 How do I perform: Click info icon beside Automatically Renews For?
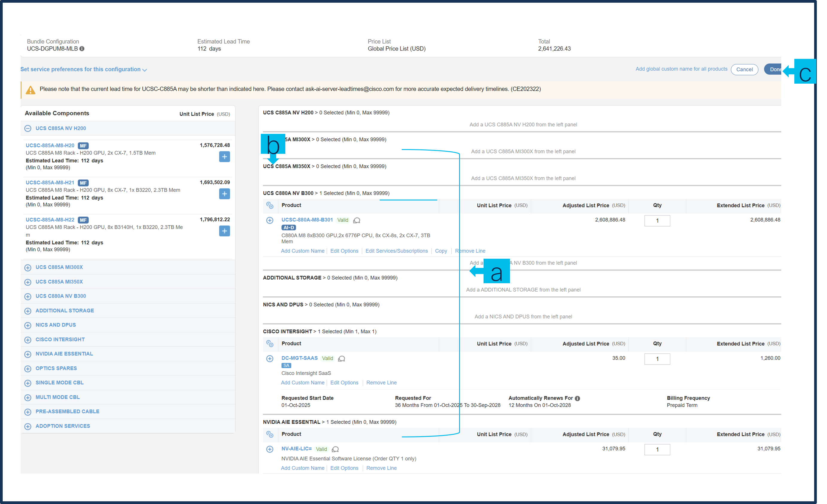pos(577,398)
